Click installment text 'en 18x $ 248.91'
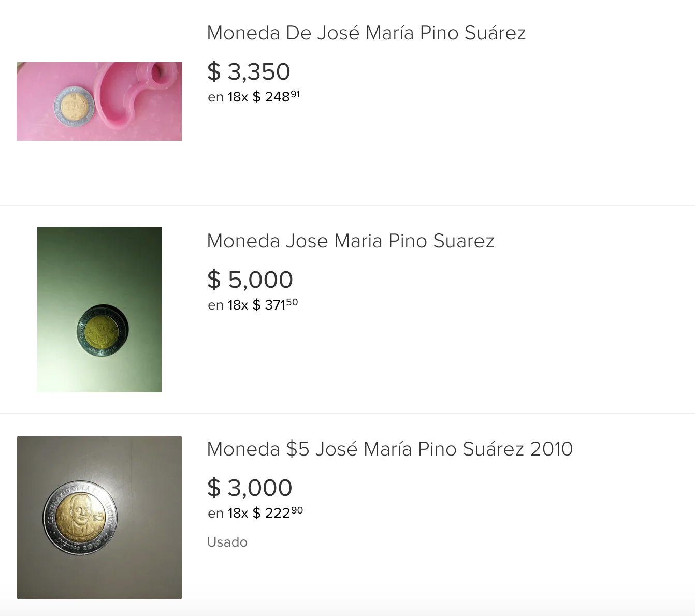The image size is (695, 616). [254, 97]
